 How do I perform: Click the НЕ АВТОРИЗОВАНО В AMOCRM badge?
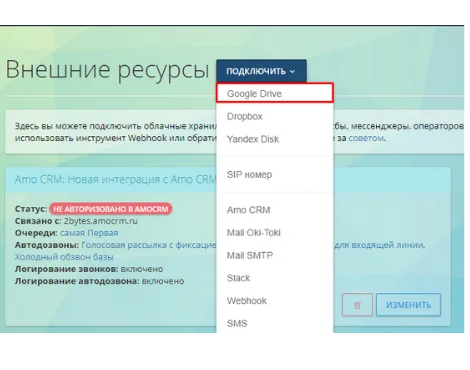[x=111, y=209]
